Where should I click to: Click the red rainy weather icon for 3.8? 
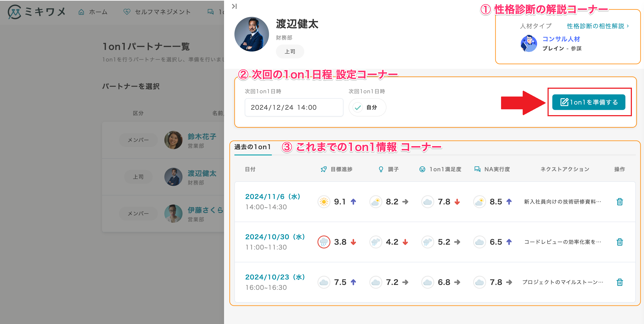(x=324, y=242)
